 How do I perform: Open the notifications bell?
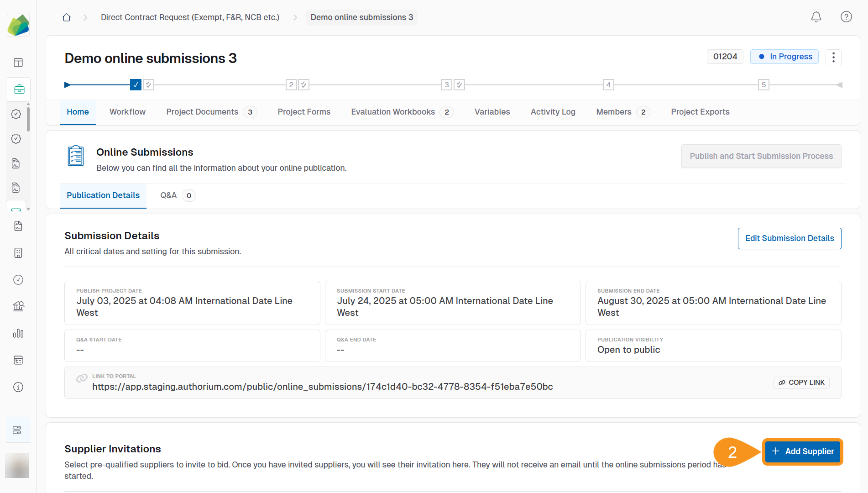(x=816, y=17)
